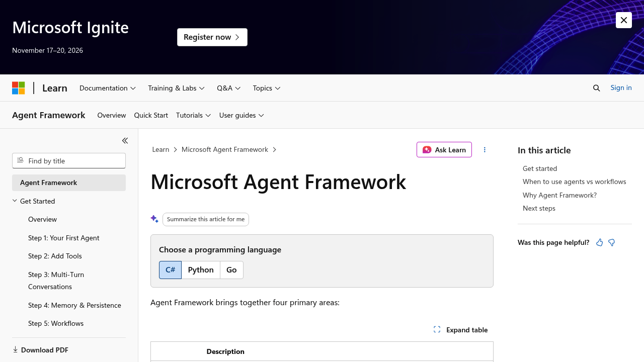Viewport: 644px width, 362px height.
Task: Expand the Tutorials dropdown
Action: [x=194, y=115]
